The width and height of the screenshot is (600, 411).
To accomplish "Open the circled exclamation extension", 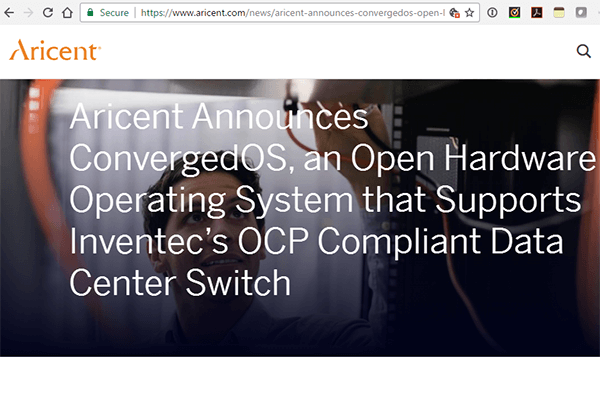I will 492,13.
